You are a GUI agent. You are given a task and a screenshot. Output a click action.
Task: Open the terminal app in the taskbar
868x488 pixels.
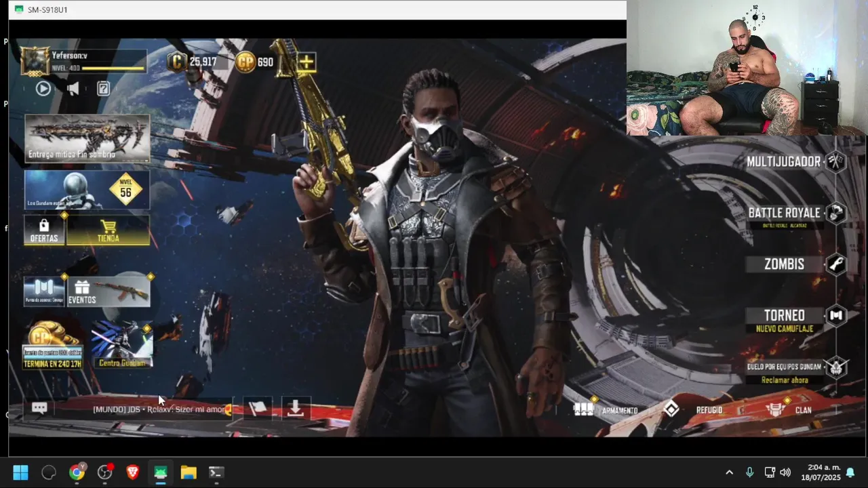(216, 472)
